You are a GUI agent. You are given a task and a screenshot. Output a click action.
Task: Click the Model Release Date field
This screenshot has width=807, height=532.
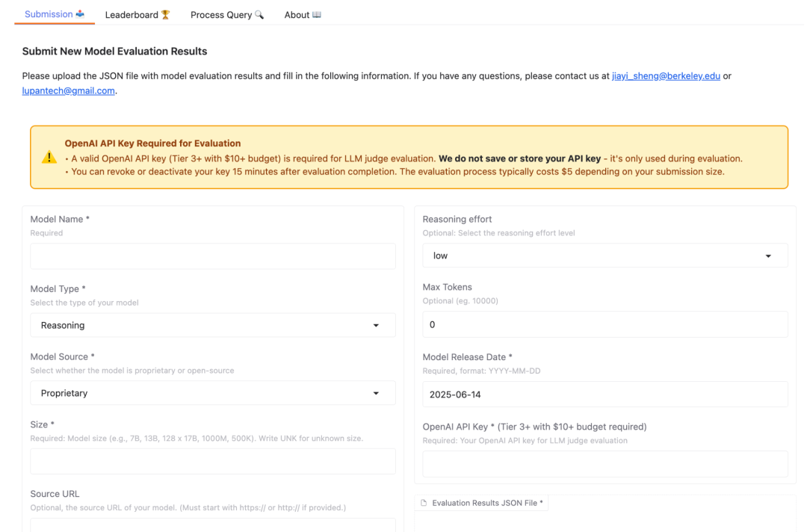[x=605, y=395]
